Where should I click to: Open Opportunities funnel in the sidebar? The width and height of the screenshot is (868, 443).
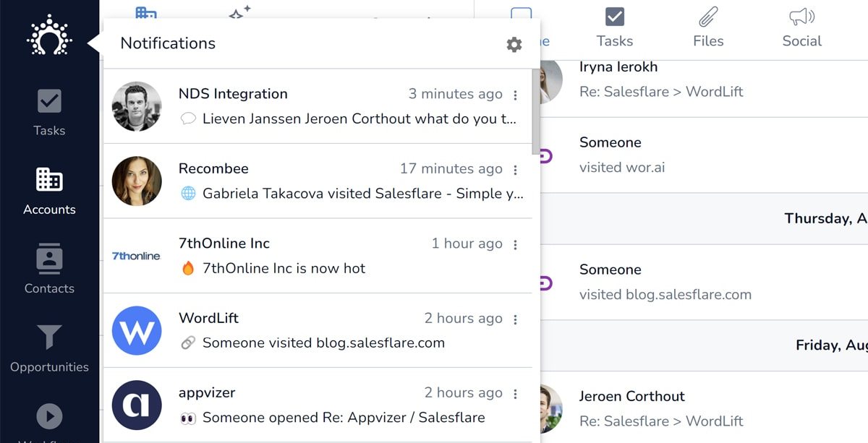tap(49, 349)
